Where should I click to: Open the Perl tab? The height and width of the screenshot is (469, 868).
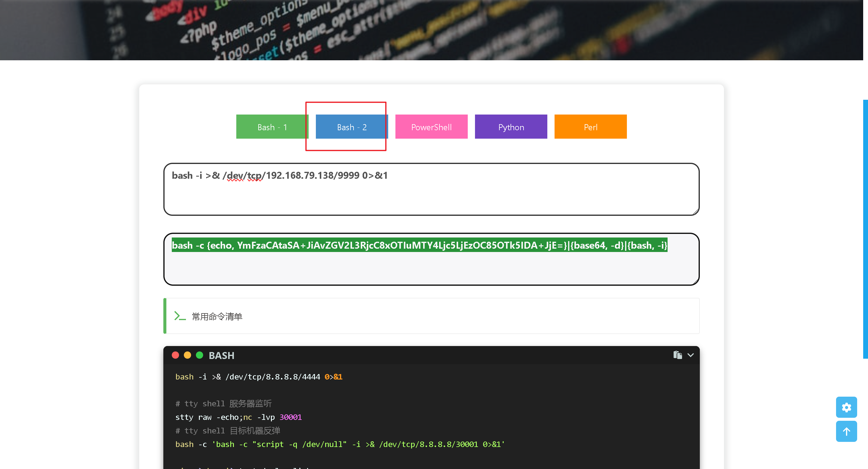pos(590,127)
